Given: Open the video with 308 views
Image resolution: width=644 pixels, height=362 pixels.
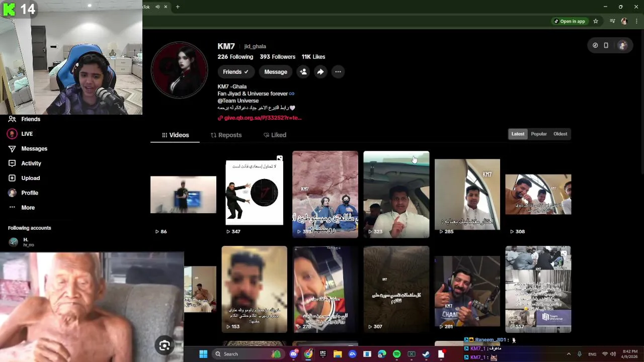Looking at the screenshot, I should click(538, 195).
